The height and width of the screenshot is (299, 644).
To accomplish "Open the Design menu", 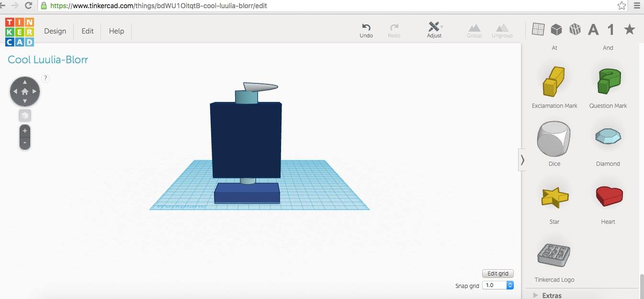I will click(x=55, y=31).
